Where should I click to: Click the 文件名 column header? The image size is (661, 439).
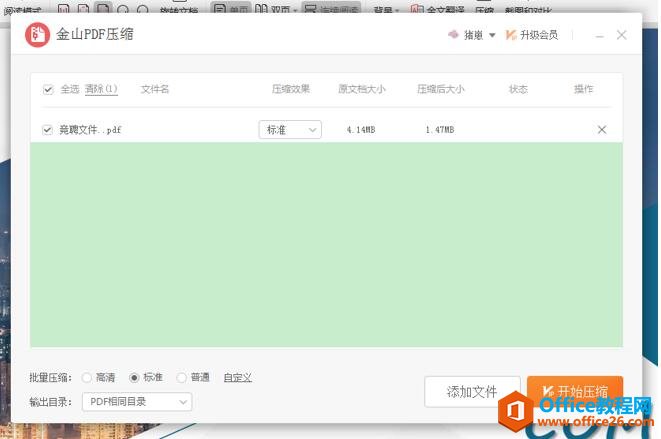pos(155,89)
